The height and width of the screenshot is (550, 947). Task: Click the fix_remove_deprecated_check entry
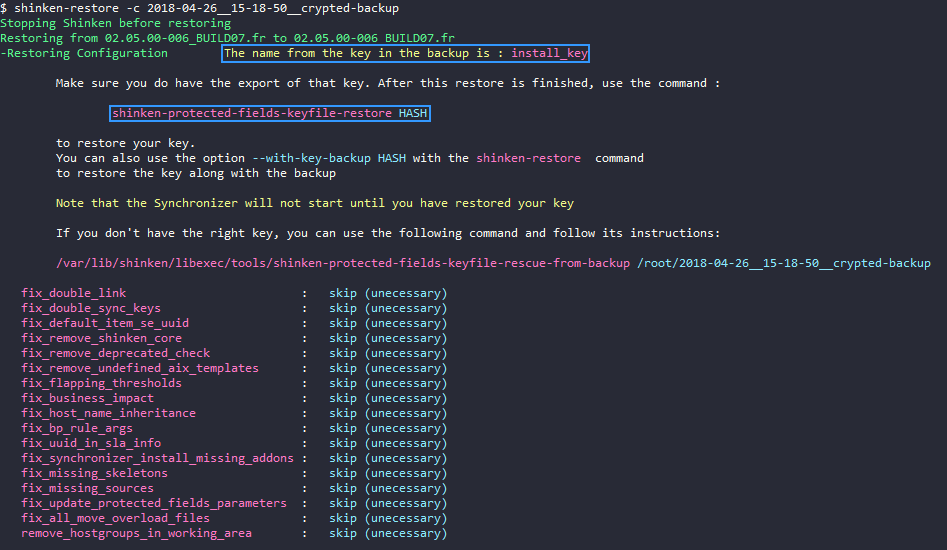click(115, 353)
